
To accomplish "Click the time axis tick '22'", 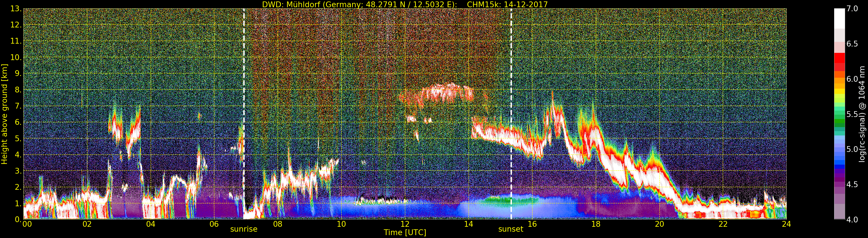I will click(x=723, y=224).
